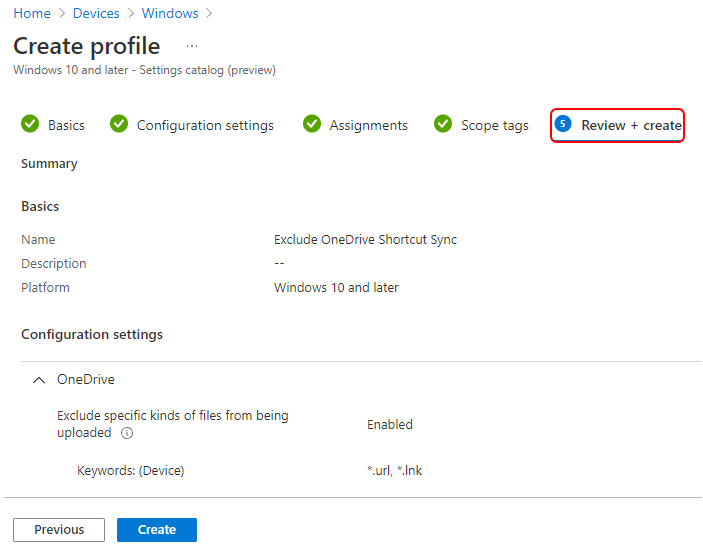Screen dimensions: 703x547
Task: Open the Windows breadcrumb link
Action: (x=170, y=13)
